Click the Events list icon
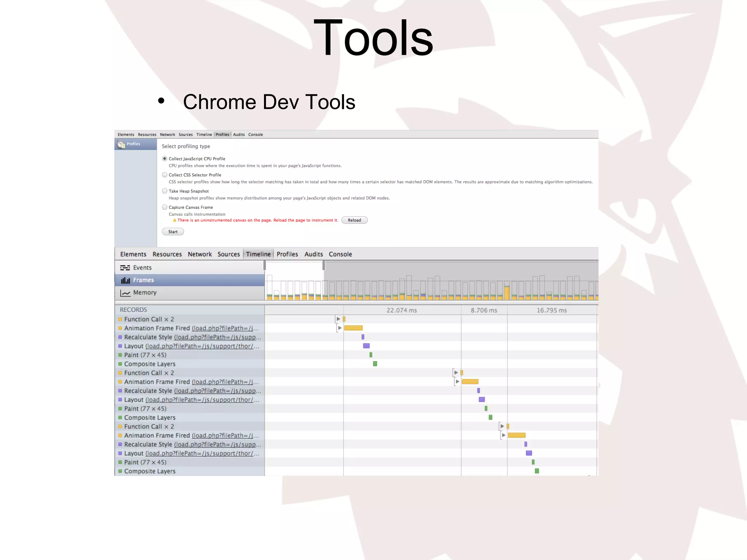The image size is (747, 560). click(125, 268)
